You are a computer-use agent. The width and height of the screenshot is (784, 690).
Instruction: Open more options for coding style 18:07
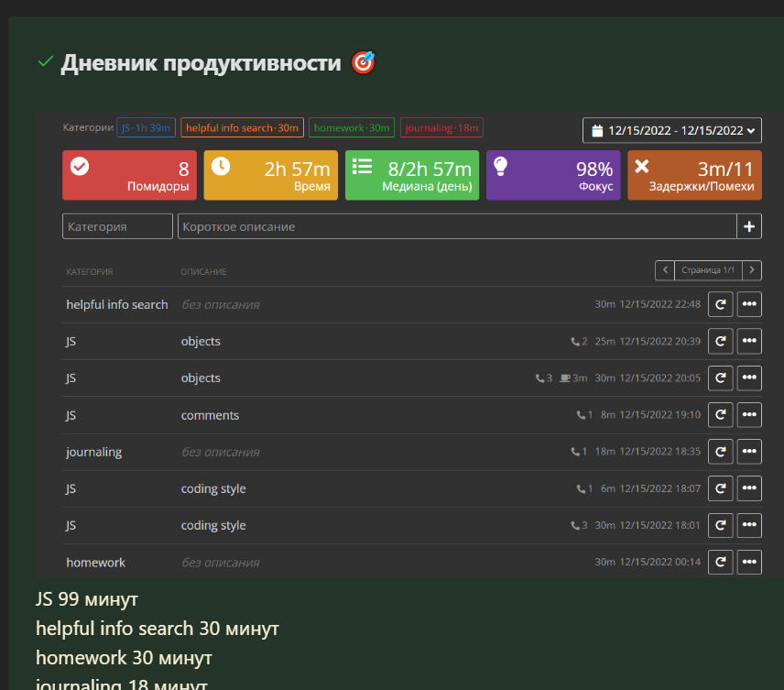[749, 488]
